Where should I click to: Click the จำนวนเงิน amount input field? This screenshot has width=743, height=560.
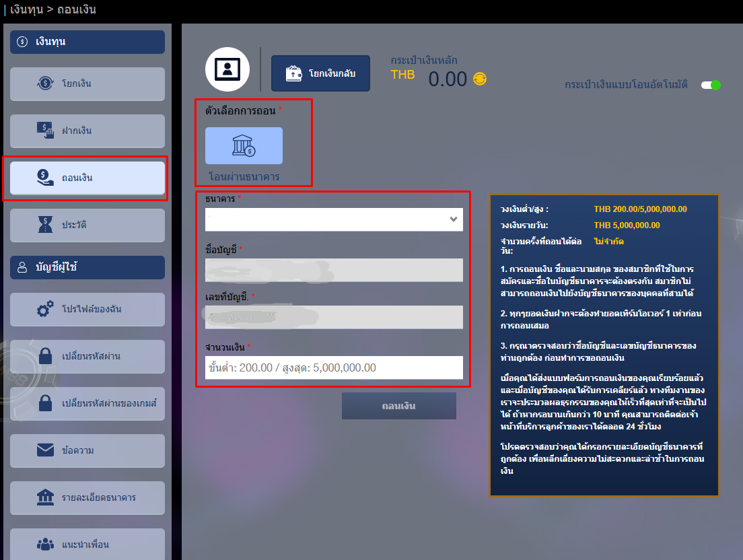tap(332, 367)
